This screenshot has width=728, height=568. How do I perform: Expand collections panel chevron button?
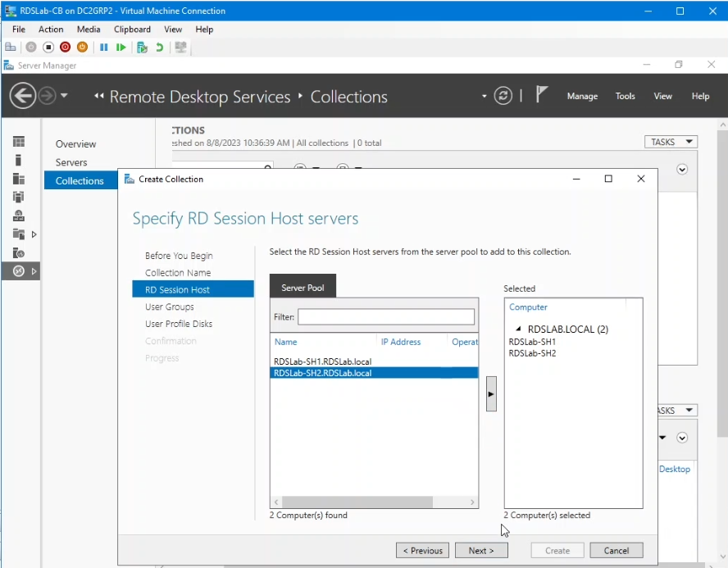pos(681,170)
